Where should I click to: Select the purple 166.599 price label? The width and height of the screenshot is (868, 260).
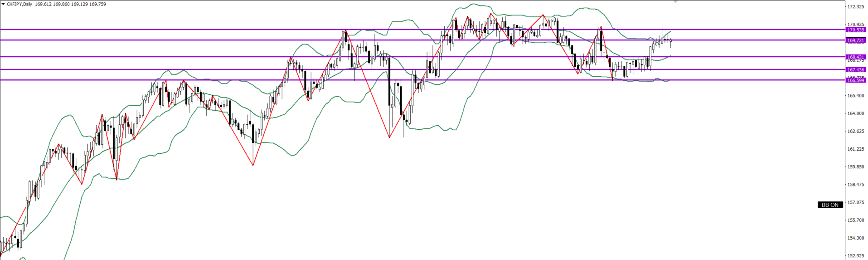(x=856, y=80)
